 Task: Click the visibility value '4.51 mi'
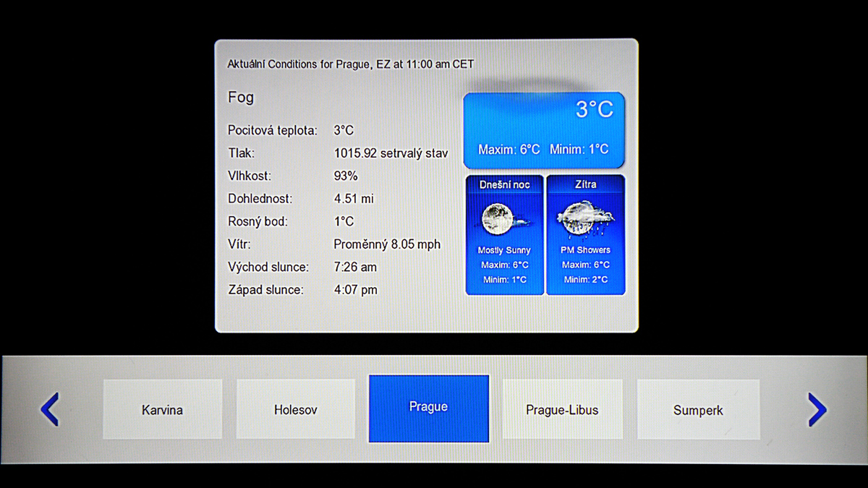click(354, 199)
